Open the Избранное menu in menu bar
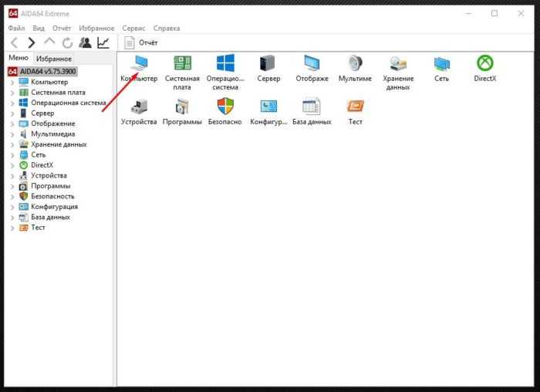The height and width of the screenshot is (392, 540). point(96,29)
